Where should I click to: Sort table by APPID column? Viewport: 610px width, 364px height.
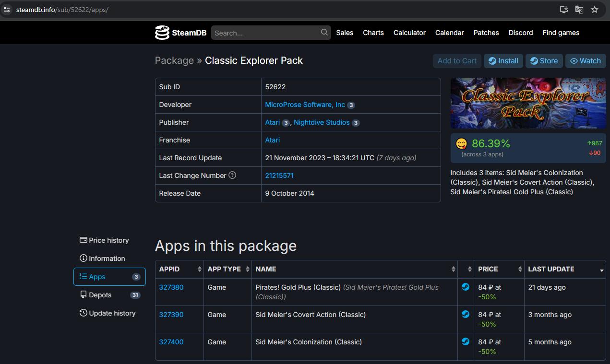coord(179,269)
